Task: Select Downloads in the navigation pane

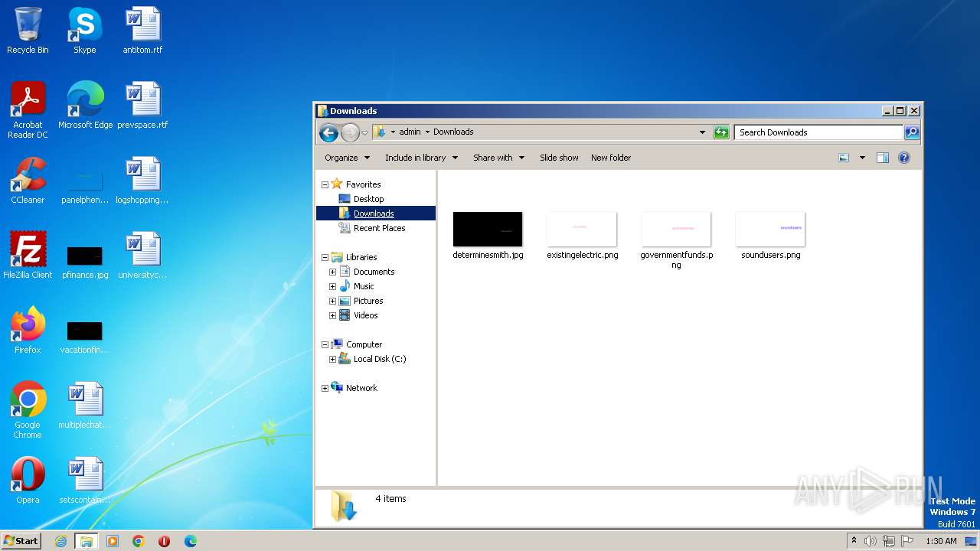Action: pyautogui.click(x=374, y=214)
